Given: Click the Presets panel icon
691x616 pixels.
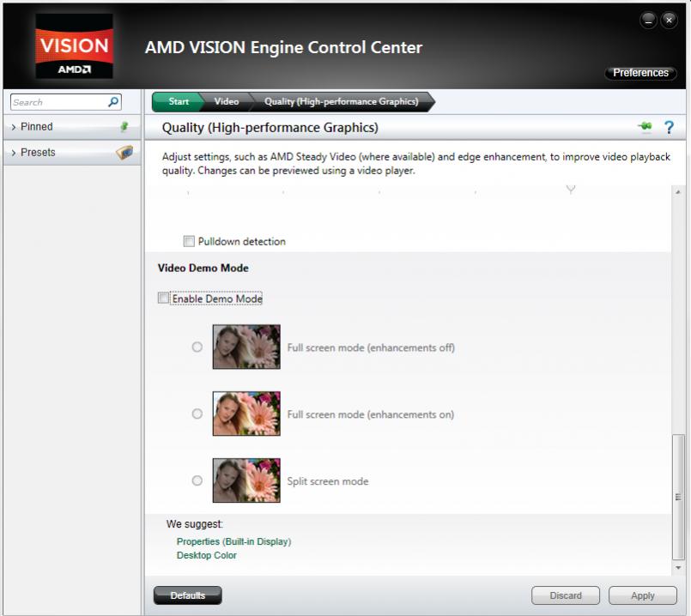Looking at the screenshot, I should (x=124, y=153).
